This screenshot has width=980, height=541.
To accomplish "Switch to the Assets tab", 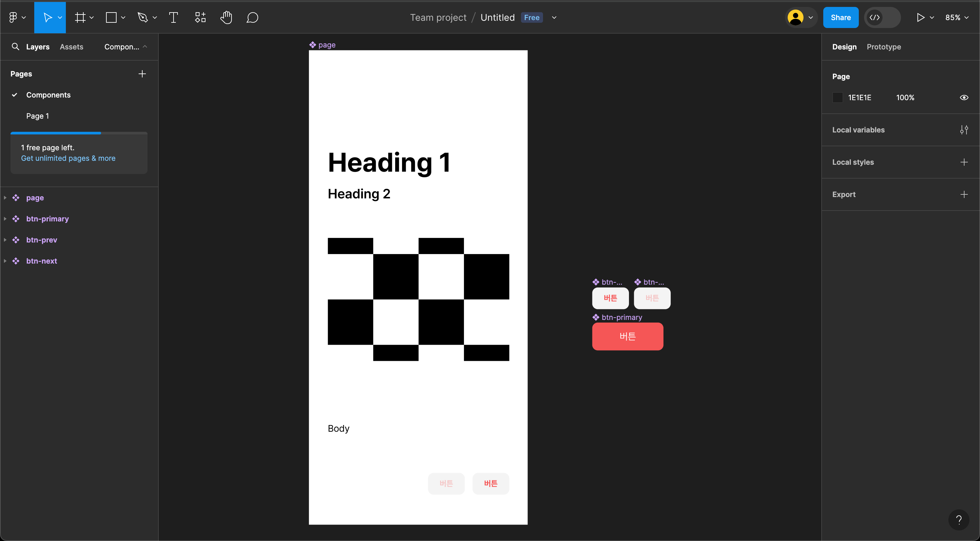I will point(71,47).
